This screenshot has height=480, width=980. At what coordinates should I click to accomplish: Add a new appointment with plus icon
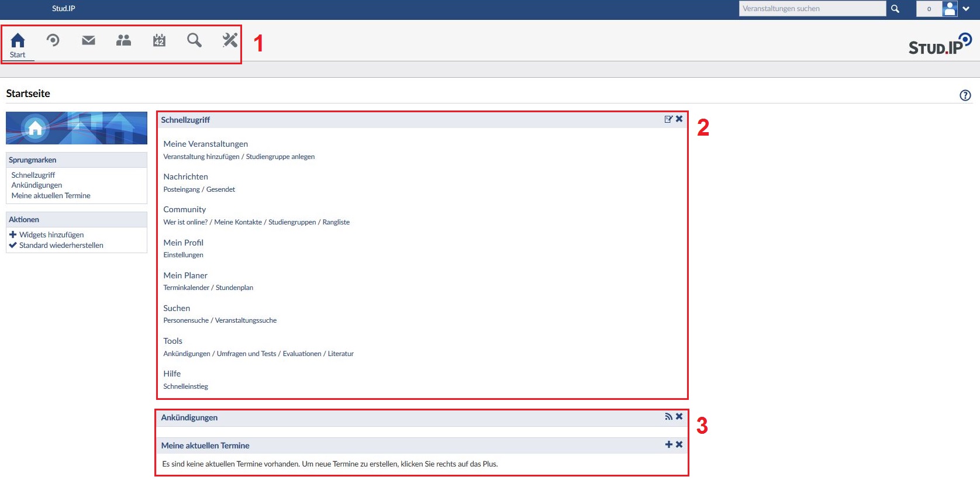668,445
